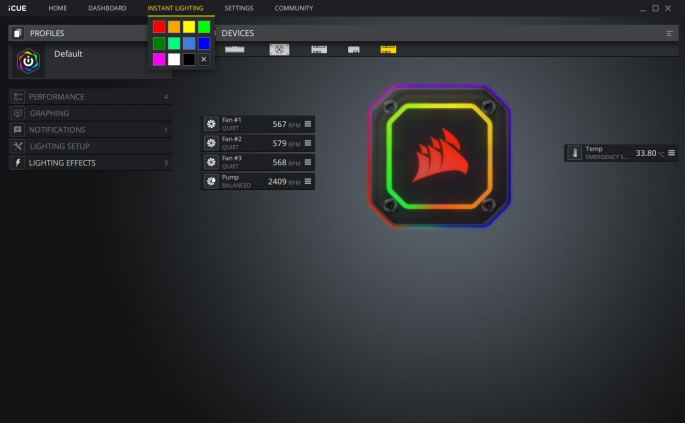Open Fan #3 options menu
Viewport: 685px width, 423px height.
(308, 162)
